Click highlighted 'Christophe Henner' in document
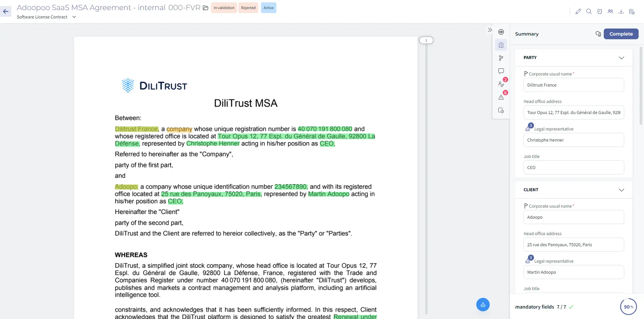This screenshot has width=644, height=319. (x=213, y=144)
